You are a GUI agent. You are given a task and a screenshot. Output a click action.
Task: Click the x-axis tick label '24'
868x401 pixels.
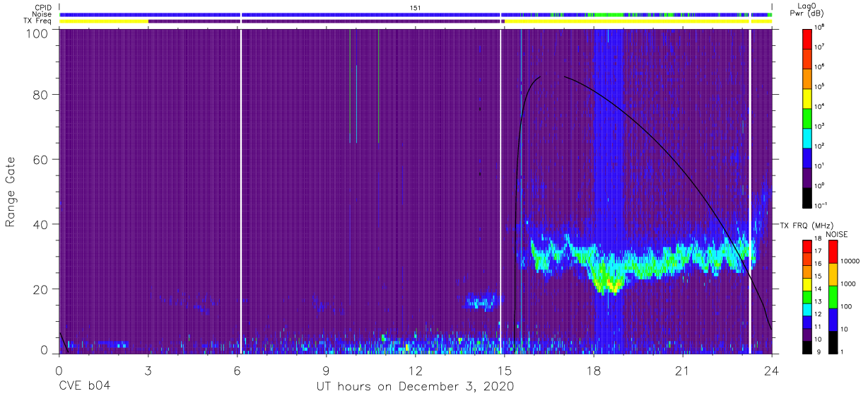pyautogui.click(x=772, y=370)
